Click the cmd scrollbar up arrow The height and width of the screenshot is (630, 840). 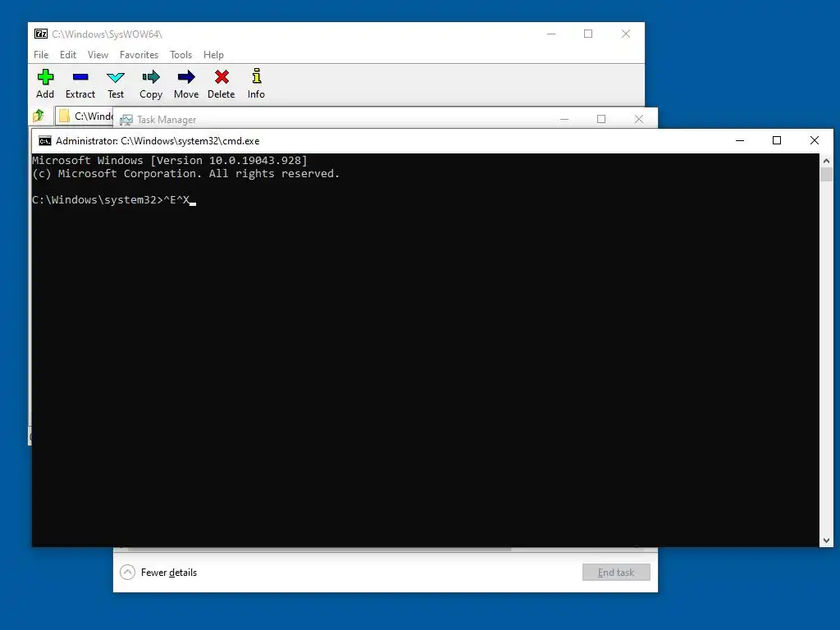[826, 161]
